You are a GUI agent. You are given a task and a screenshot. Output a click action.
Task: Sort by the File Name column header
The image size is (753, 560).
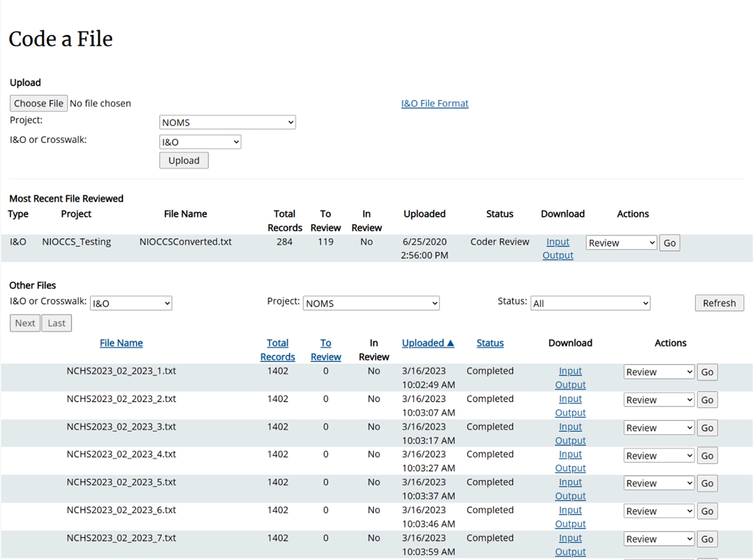click(x=121, y=343)
